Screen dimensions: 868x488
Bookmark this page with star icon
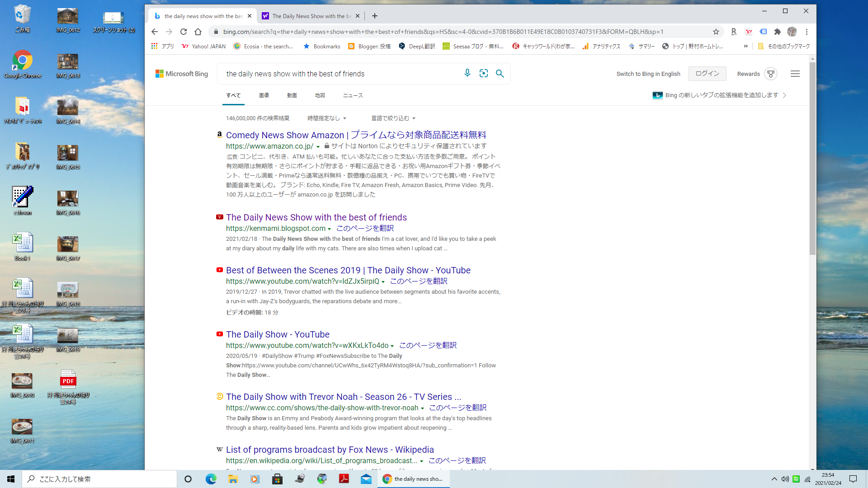coord(716,32)
